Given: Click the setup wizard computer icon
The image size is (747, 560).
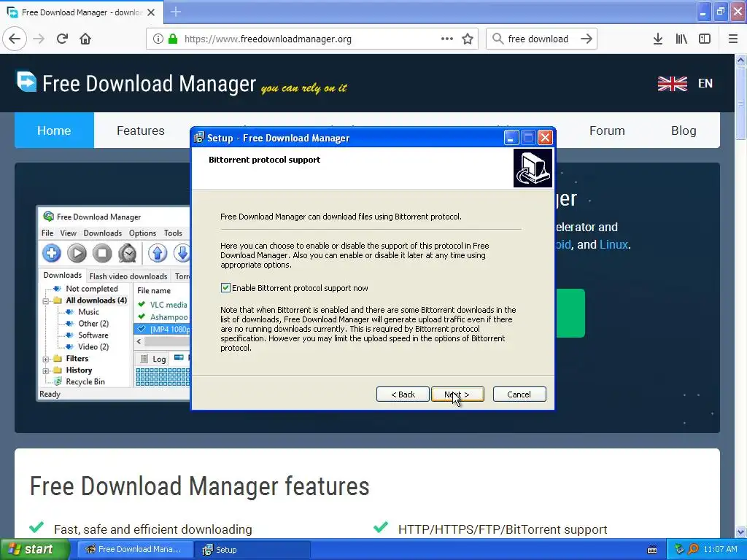Looking at the screenshot, I should (x=533, y=168).
